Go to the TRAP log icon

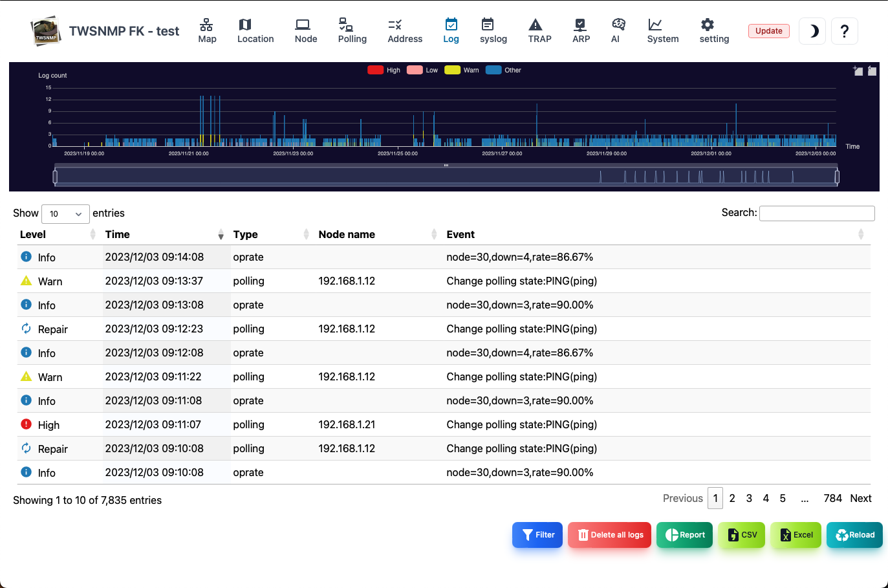536,25
